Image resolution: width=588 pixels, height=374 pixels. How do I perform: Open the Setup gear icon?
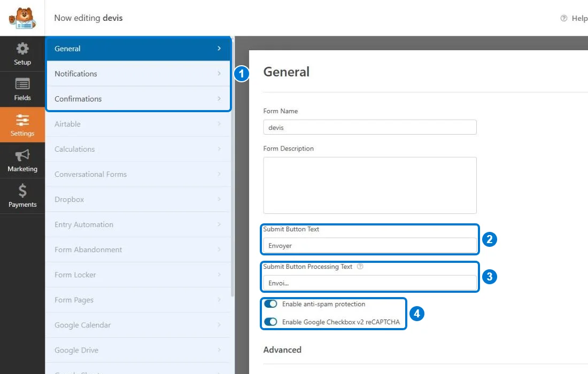[22, 49]
